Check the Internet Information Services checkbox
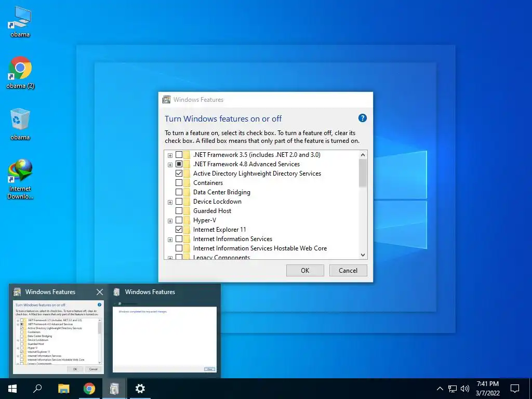The width and height of the screenshot is (532, 399). (179, 239)
